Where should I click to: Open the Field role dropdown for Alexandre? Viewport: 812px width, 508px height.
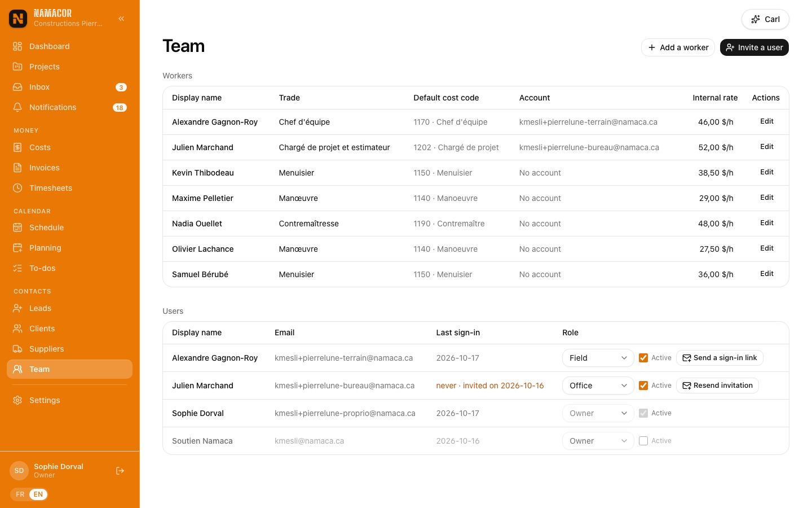(598, 358)
